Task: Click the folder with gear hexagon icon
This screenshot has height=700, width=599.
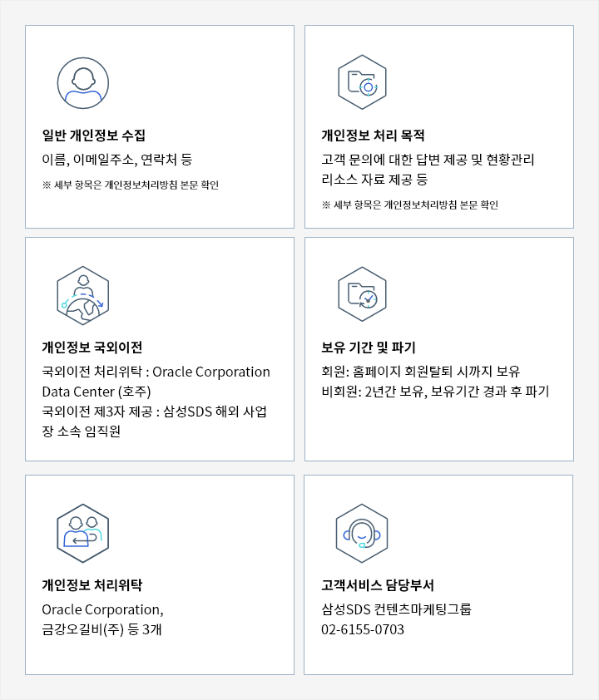Action: tap(362, 82)
